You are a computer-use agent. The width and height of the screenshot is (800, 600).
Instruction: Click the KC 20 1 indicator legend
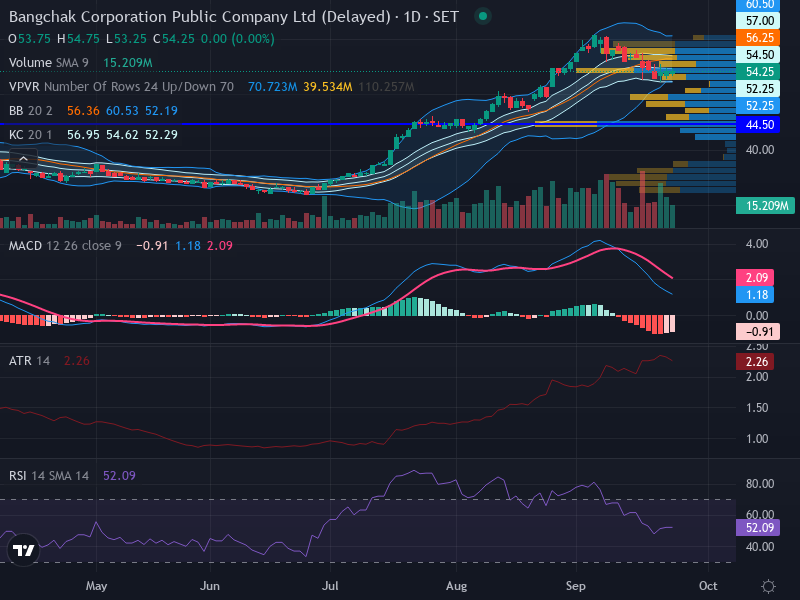[x=31, y=135]
